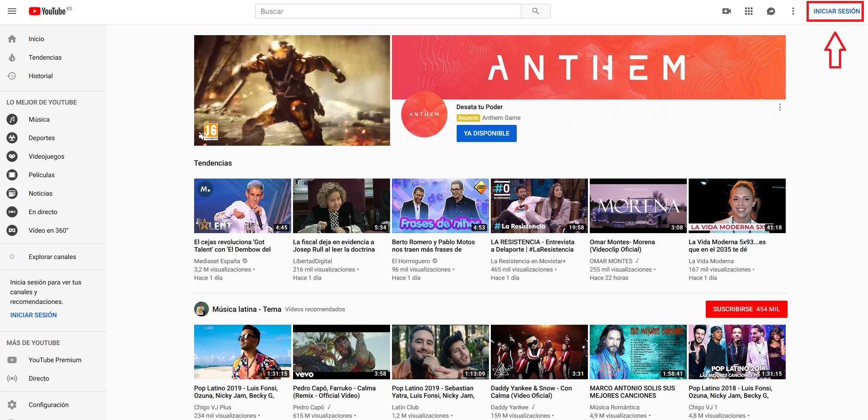The width and height of the screenshot is (868, 420).
Task: Open the messages speech bubble icon
Action: tap(771, 11)
